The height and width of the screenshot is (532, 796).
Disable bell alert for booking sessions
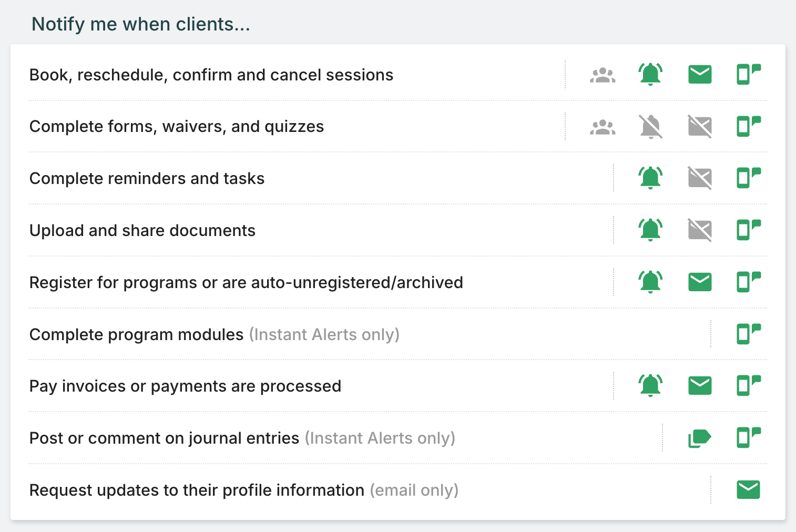650,75
